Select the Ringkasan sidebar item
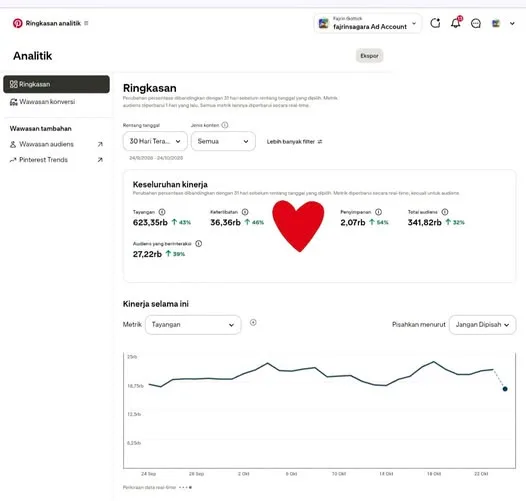Viewport: 526px width, 501px height. coord(56,84)
